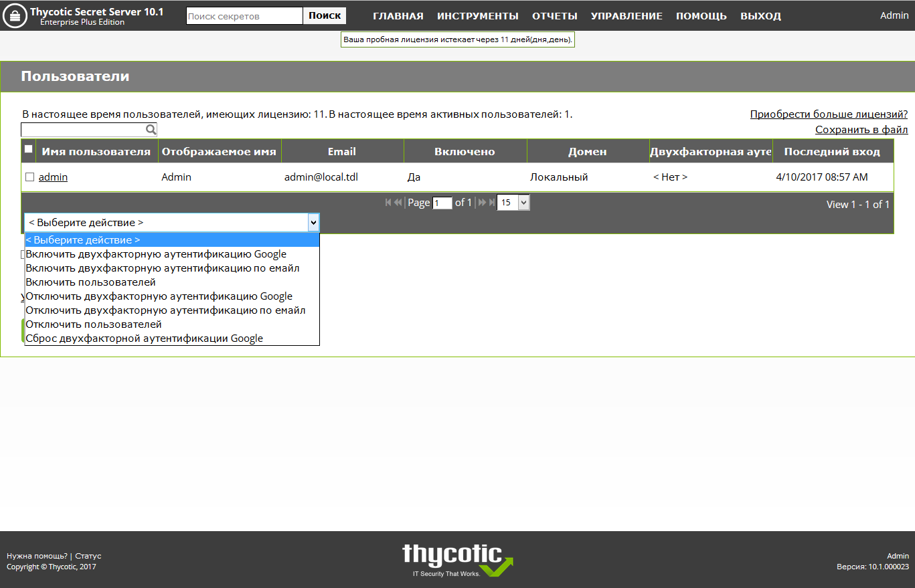Image resolution: width=915 pixels, height=588 pixels.
Task: Collapse the 'Выберите действие' action dropdown
Action: pyautogui.click(x=313, y=222)
